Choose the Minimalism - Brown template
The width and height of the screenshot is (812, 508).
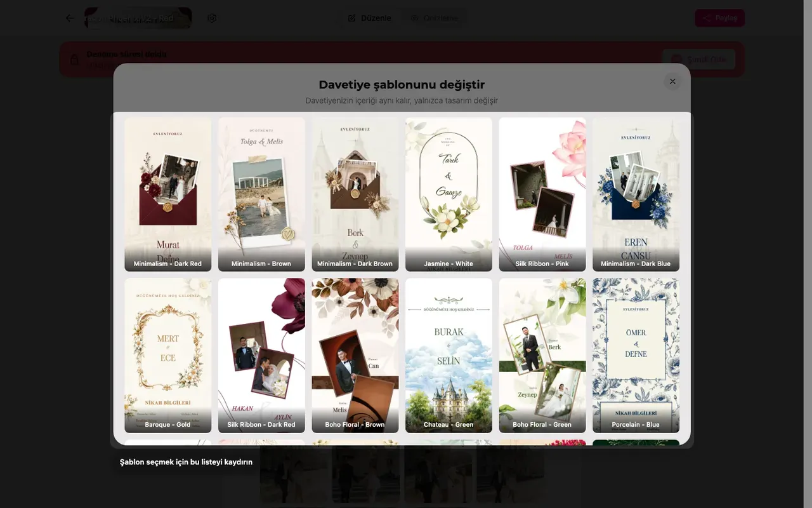[x=261, y=194]
